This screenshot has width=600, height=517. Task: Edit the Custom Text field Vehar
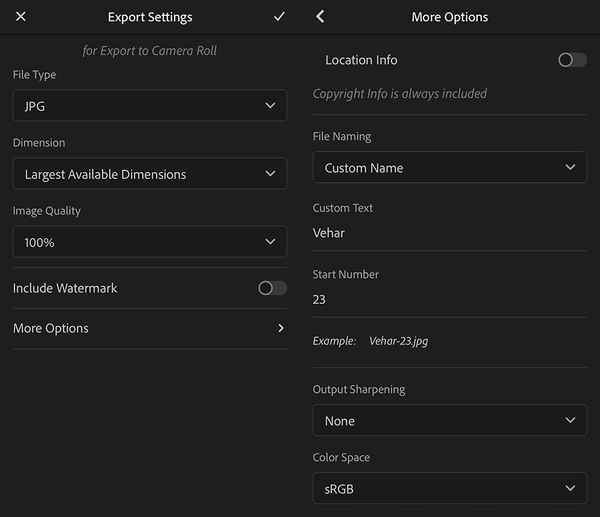point(450,233)
